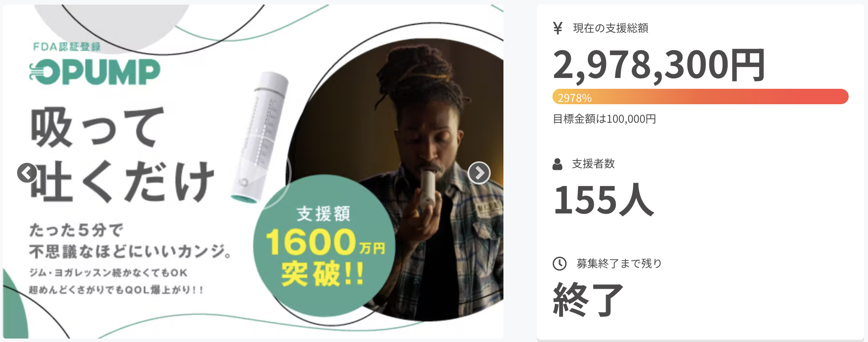Click the 2,978,300円 total amount

click(x=659, y=65)
